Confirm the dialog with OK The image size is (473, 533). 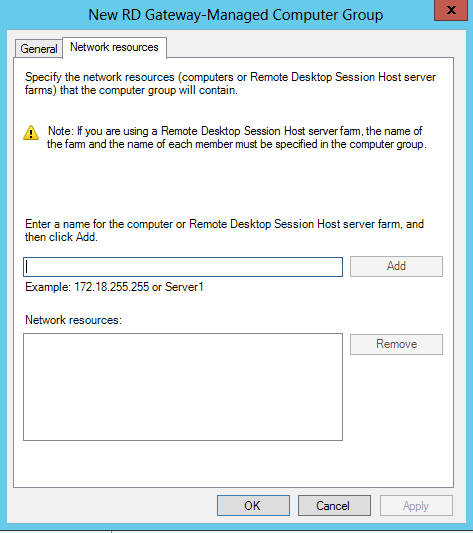(x=253, y=505)
